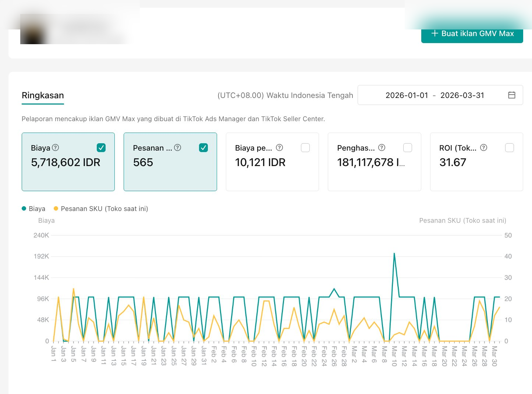Click the plus icon on Buat iklan button

click(x=435, y=34)
